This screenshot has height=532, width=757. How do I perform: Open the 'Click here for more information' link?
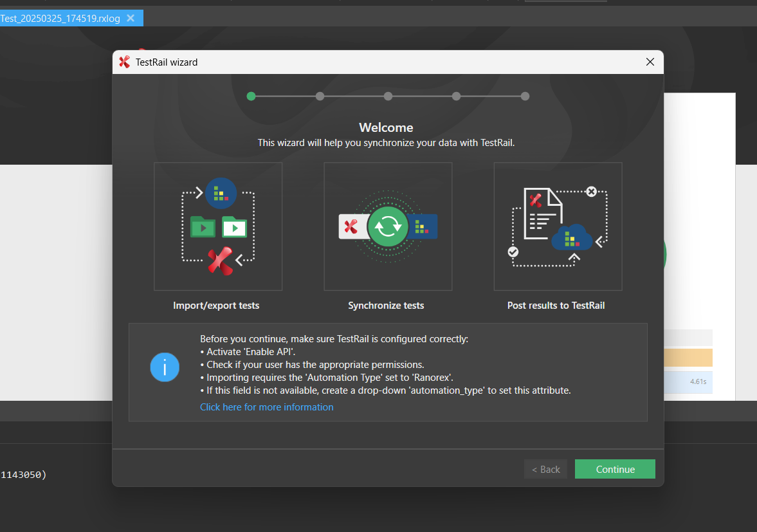(x=266, y=407)
